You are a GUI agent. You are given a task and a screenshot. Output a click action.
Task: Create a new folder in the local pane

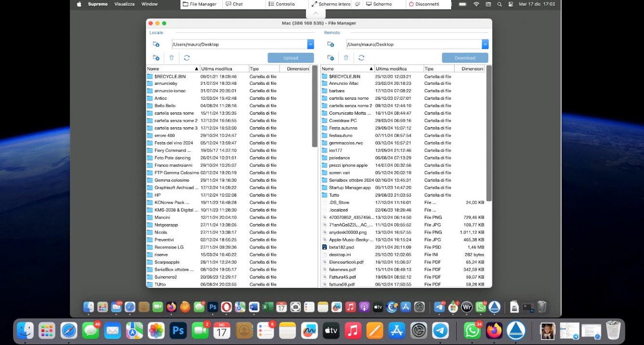pyautogui.click(x=156, y=57)
